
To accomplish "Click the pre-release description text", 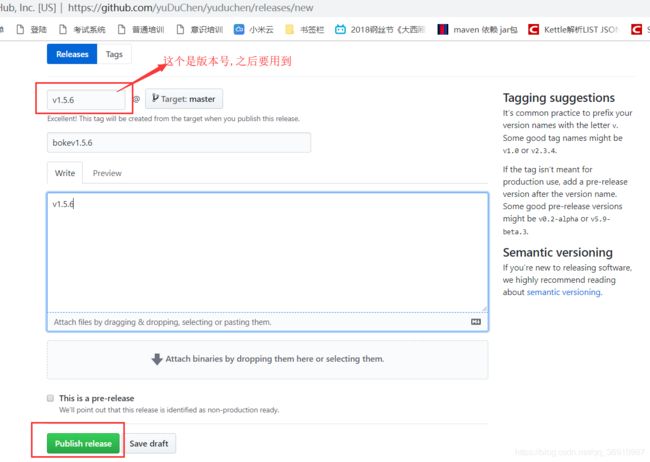I will (x=169, y=410).
